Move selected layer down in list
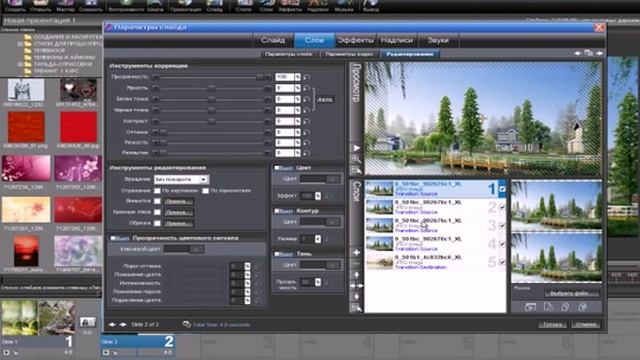 click(x=356, y=296)
